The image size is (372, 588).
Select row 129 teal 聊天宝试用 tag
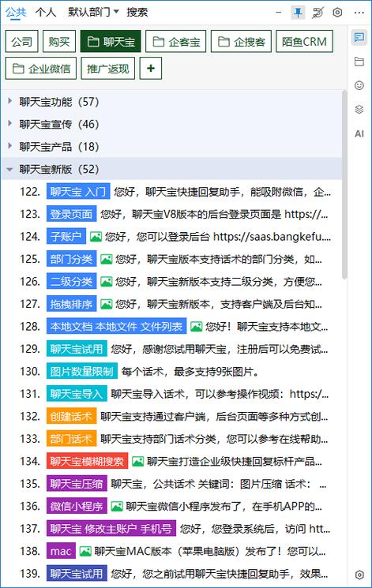click(77, 349)
